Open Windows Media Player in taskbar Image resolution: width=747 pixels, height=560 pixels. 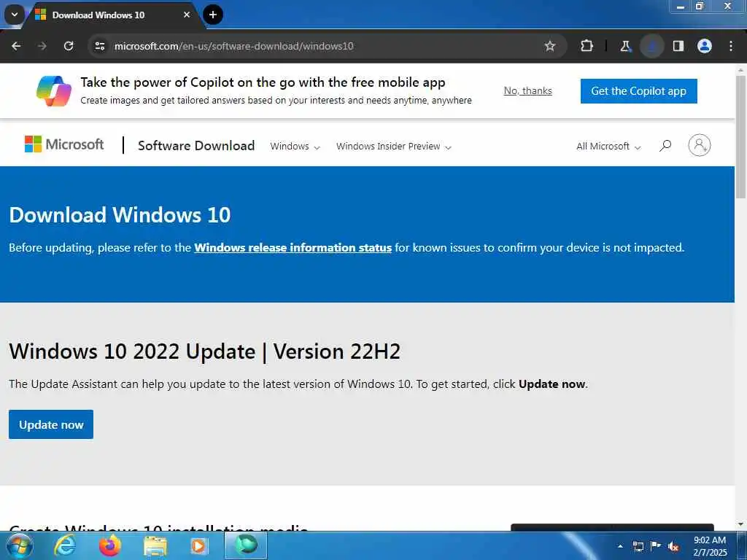(x=199, y=546)
